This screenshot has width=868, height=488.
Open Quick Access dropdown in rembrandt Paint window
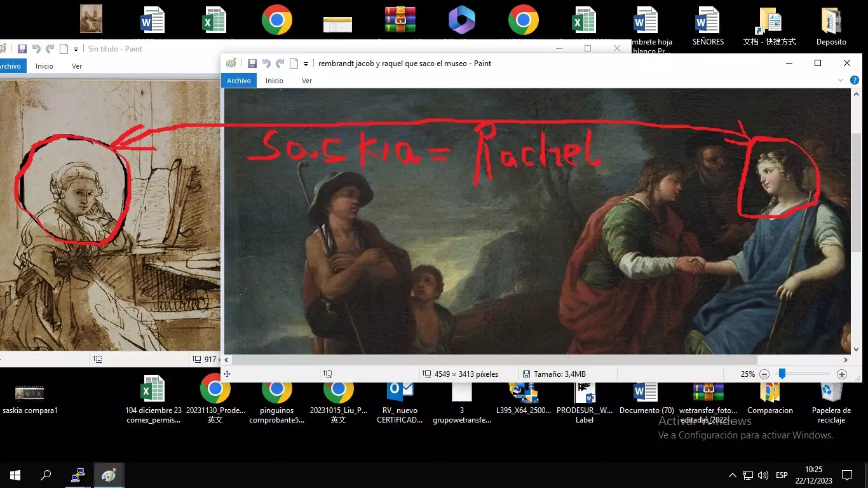point(306,64)
